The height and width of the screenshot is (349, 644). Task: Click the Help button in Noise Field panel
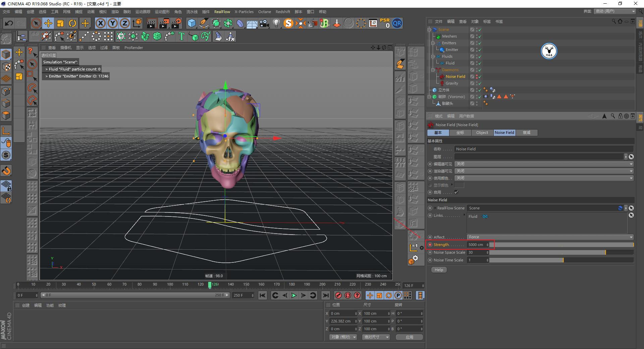pos(439,269)
